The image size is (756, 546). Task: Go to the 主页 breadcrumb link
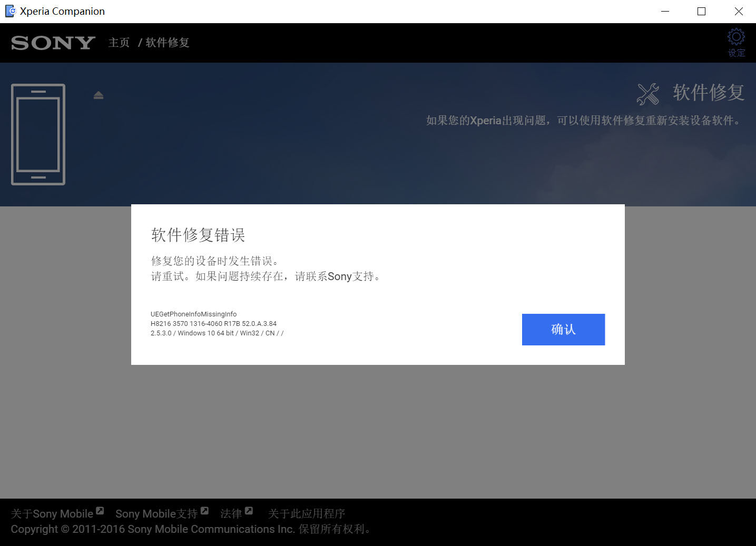click(119, 43)
